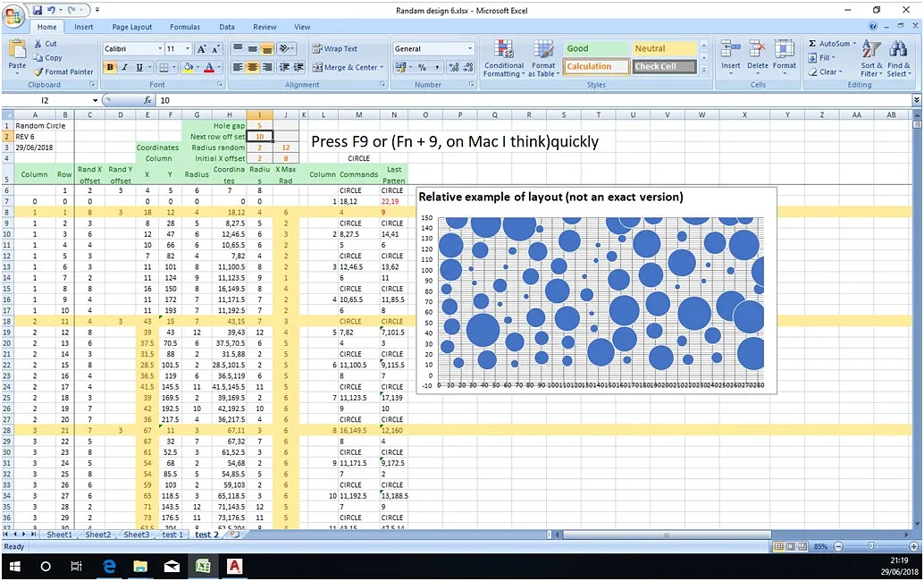Screen dimensions: 924x581
Task: Open Microsoft Edge from the taskbar
Action: pyautogui.click(x=109, y=567)
